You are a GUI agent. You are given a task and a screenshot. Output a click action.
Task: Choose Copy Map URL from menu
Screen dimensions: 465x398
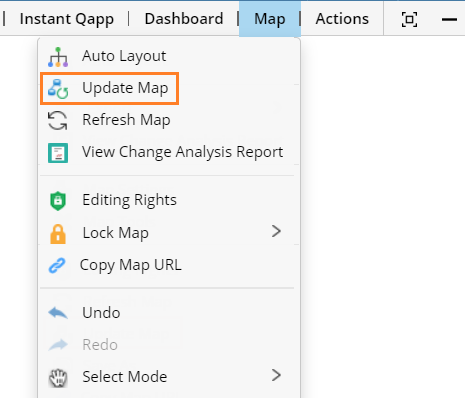pos(169,265)
